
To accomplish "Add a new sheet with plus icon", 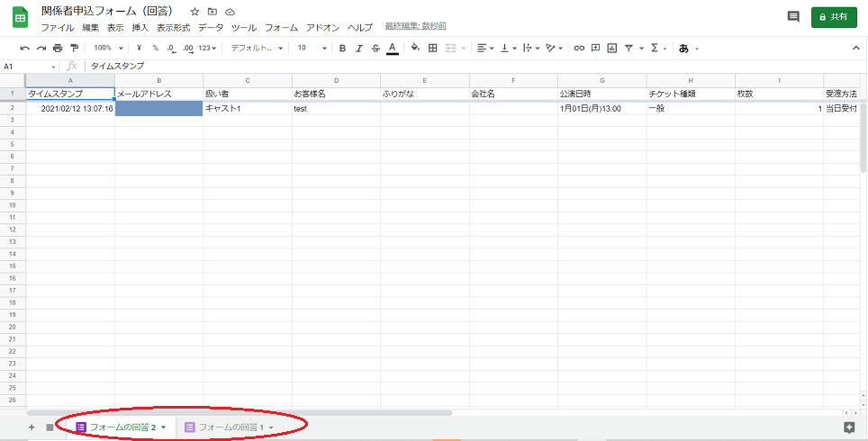I will tap(32, 427).
